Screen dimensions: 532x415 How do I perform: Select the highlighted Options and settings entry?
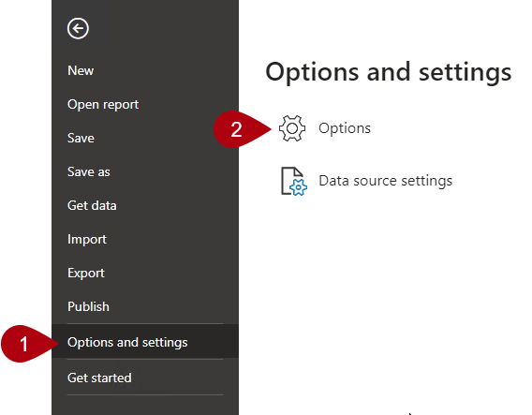tap(145, 342)
